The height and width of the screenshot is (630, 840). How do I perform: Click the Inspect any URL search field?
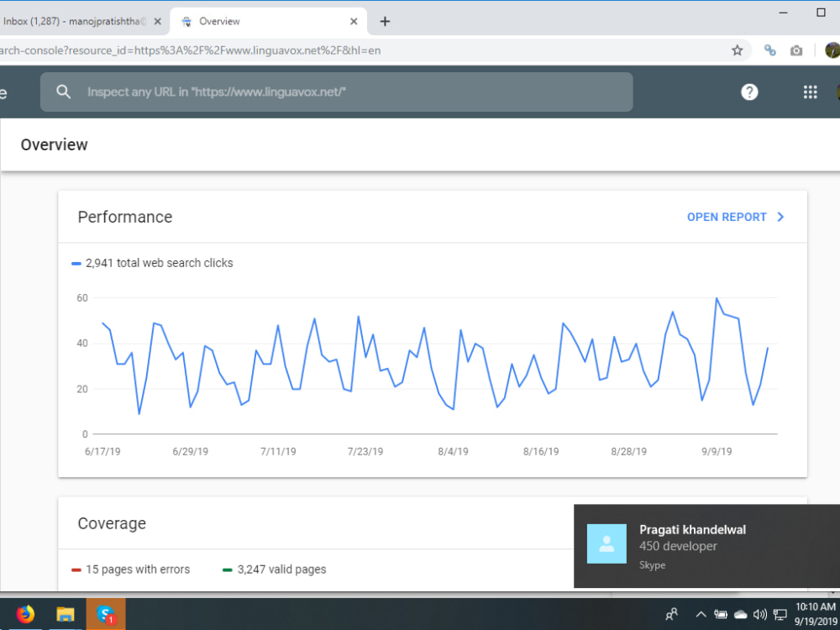[x=337, y=92]
